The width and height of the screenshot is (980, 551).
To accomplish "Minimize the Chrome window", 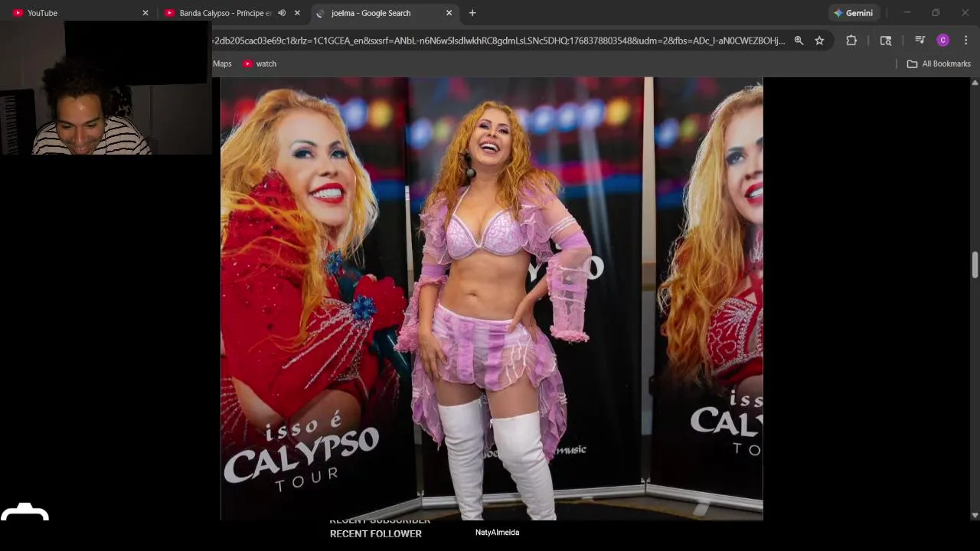I will (906, 13).
